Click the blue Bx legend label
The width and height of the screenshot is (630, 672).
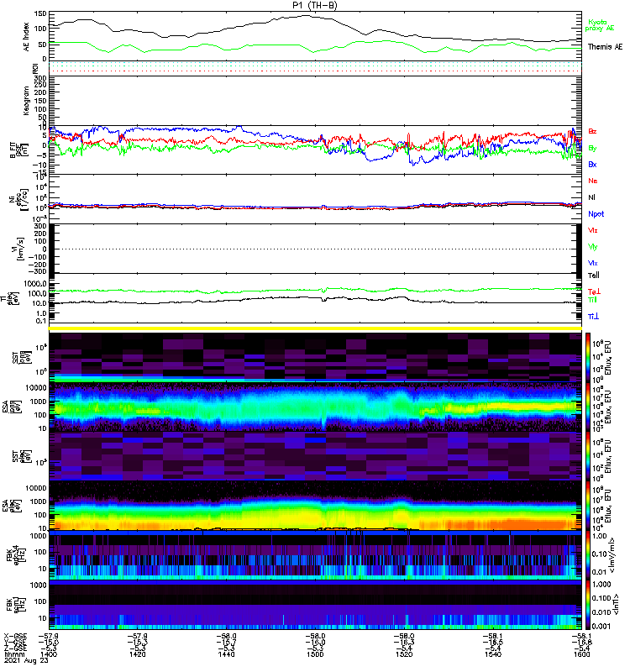(x=592, y=164)
